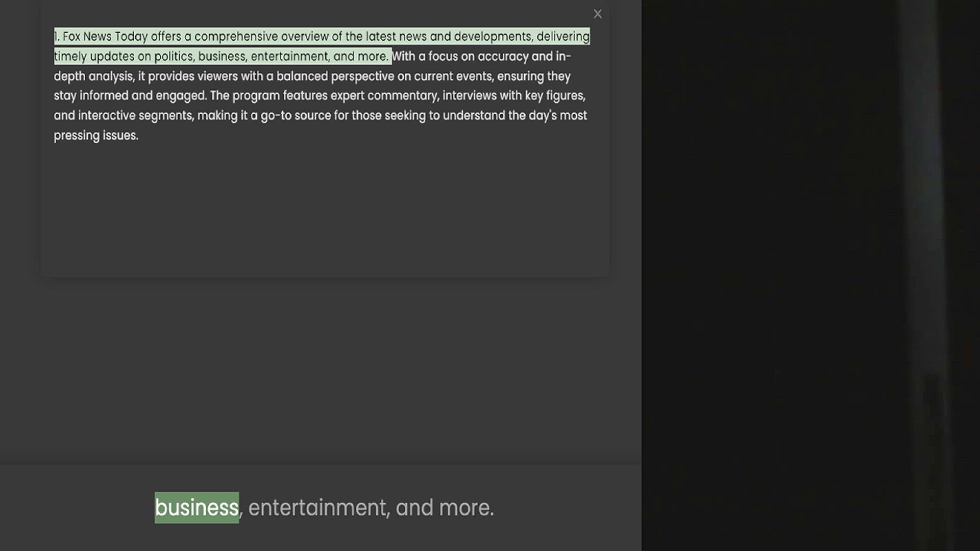Click 'pressing issues.' at the paragraph end
The image size is (980, 551).
96,136
